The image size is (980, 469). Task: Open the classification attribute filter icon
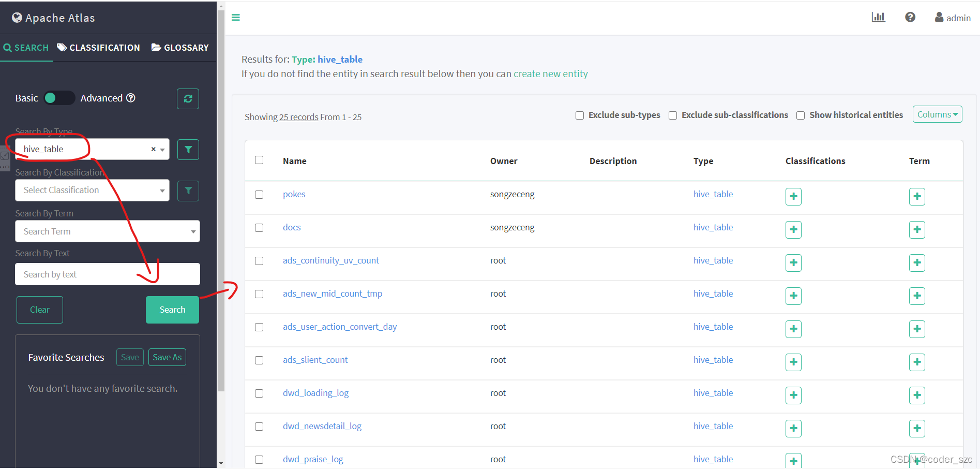[188, 190]
